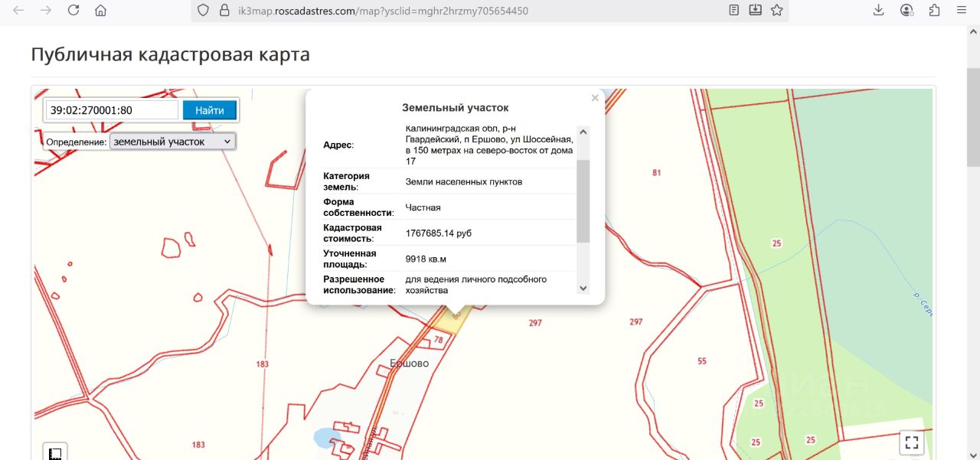Open the extensions menu icon
Screen dimensions: 980x460
[x=934, y=11]
